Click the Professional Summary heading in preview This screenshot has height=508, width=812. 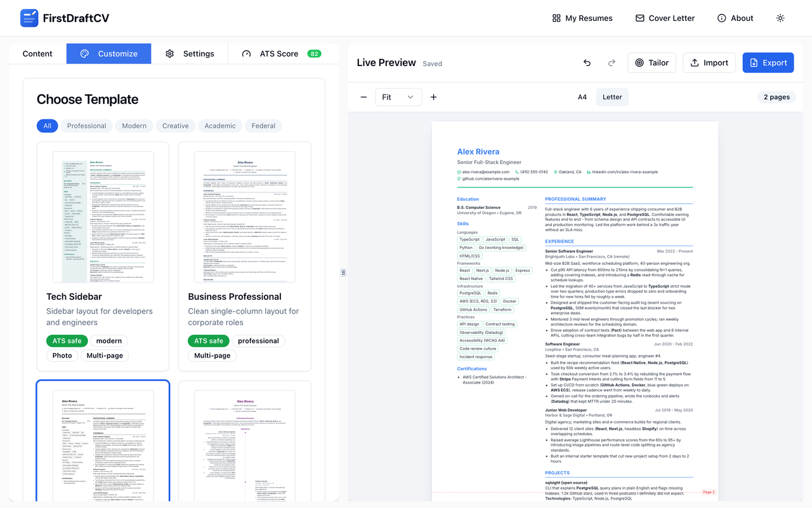(576, 199)
